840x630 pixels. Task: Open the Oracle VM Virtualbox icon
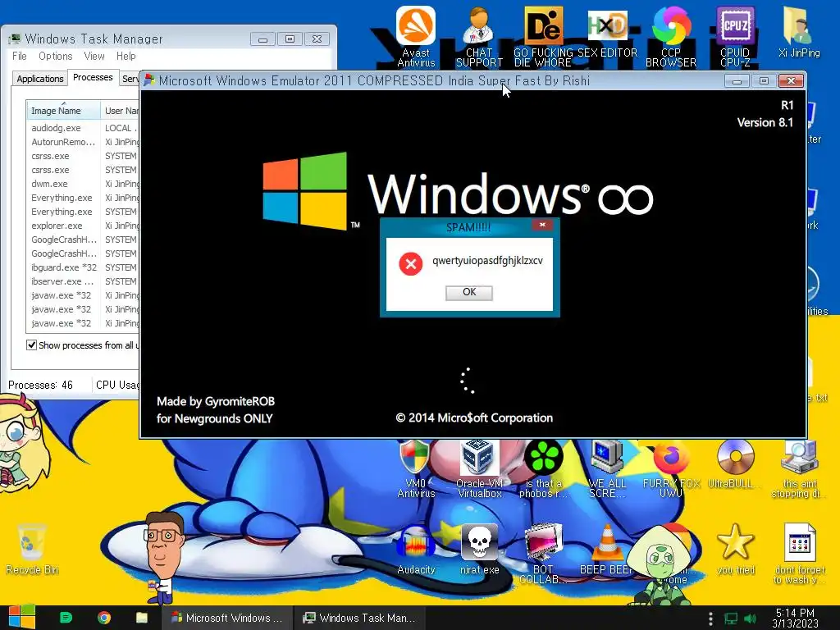coord(479,468)
